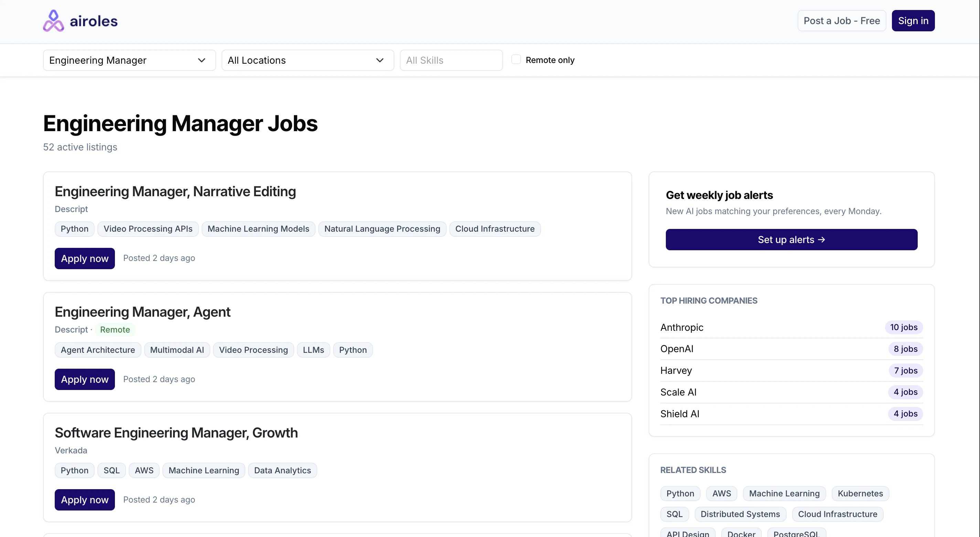Select Anthropic in top hiring companies
This screenshot has height=537, width=980.
(x=681, y=327)
